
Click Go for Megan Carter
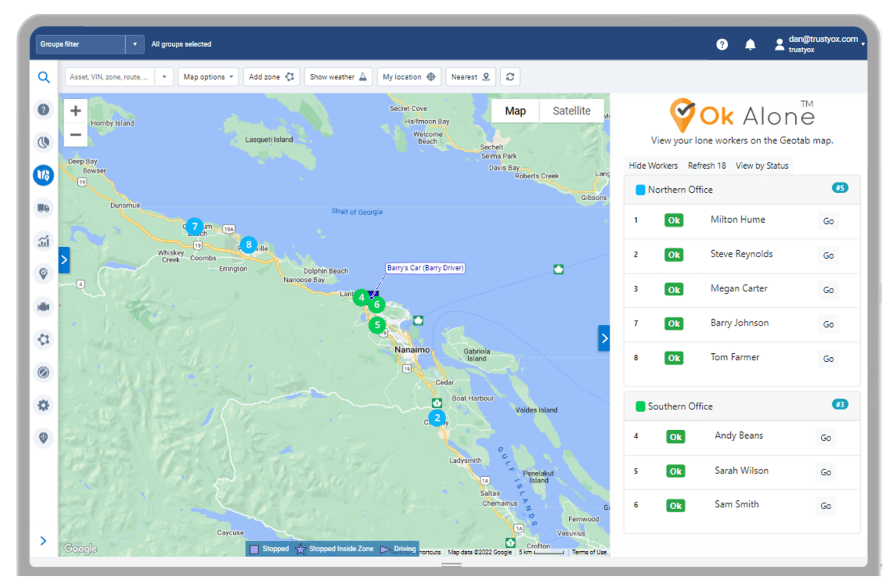pos(828,290)
